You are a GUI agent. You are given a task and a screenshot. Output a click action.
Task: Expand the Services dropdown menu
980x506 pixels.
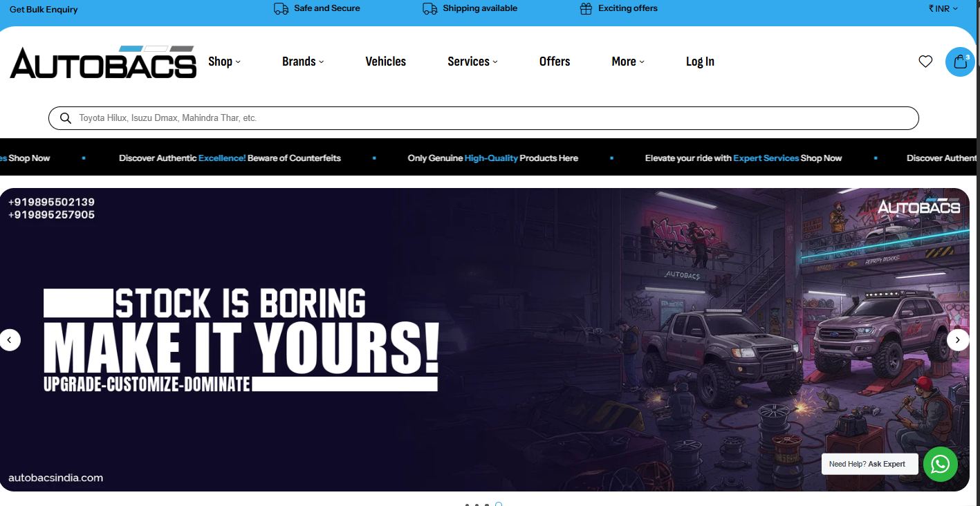point(472,62)
